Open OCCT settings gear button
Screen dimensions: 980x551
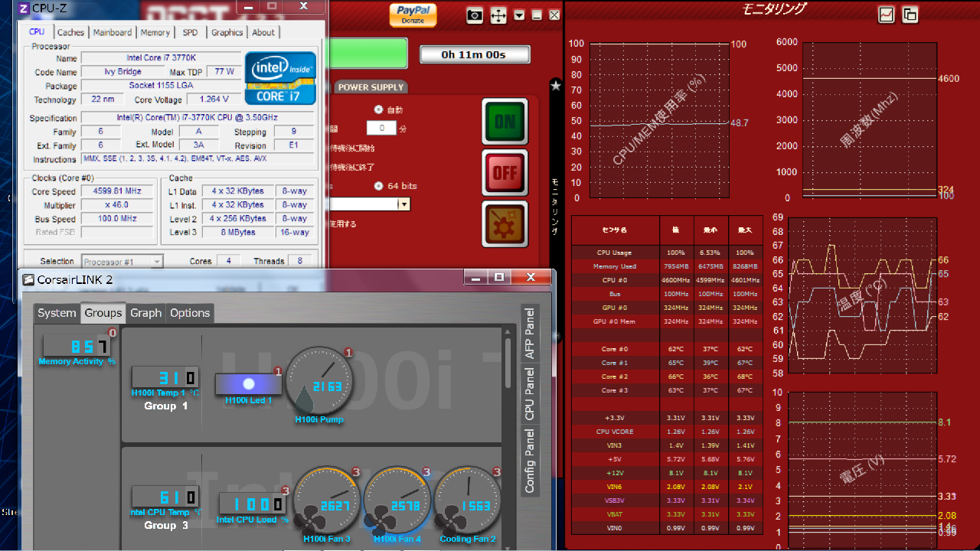pyautogui.click(x=505, y=224)
